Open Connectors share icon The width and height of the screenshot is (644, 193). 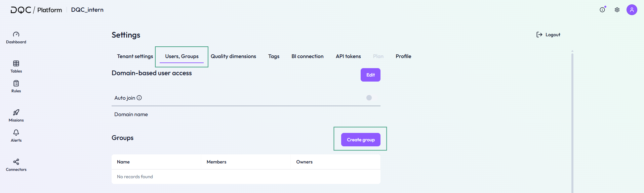[x=16, y=162]
